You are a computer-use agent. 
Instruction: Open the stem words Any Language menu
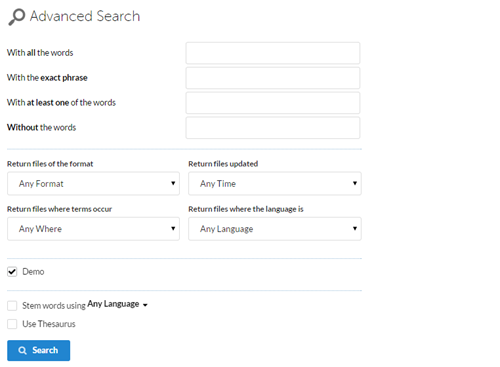pyautogui.click(x=117, y=304)
